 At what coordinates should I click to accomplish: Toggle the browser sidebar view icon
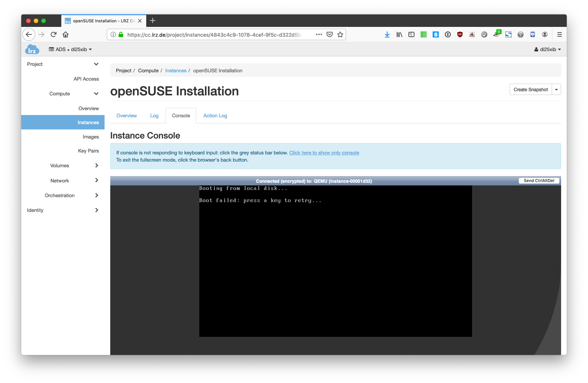pos(411,34)
